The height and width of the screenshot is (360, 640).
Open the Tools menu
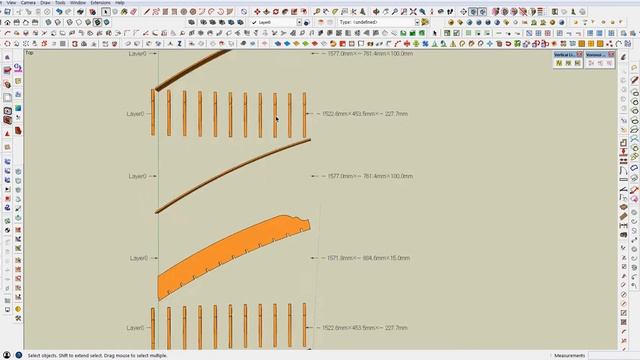tap(60, 2)
